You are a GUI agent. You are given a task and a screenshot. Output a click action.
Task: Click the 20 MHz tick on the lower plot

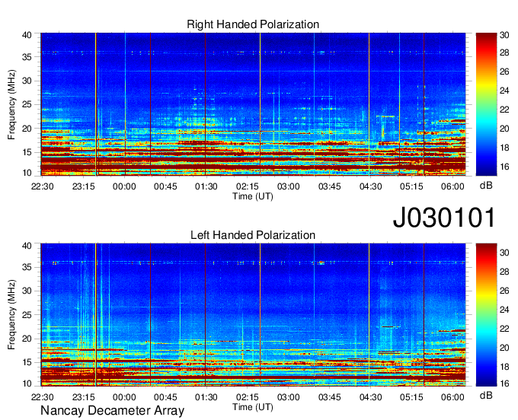pyautogui.click(x=27, y=339)
